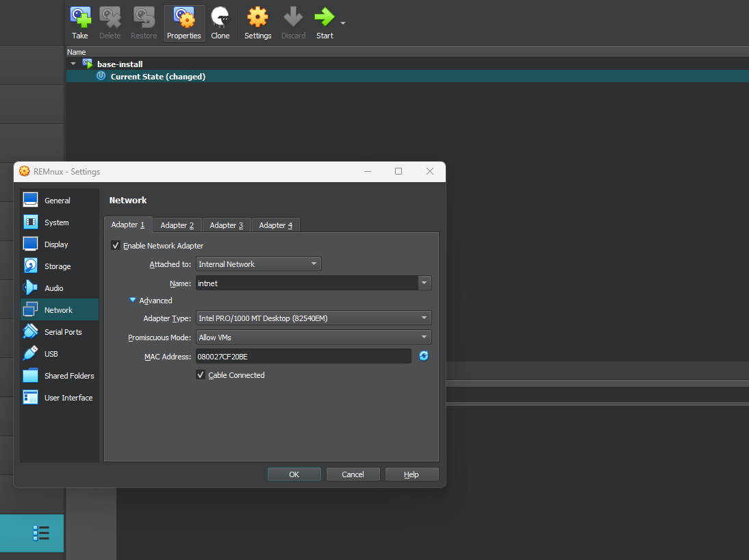This screenshot has width=749, height=560.
Task: Click the Take snapshot icon
Action: 80,17
